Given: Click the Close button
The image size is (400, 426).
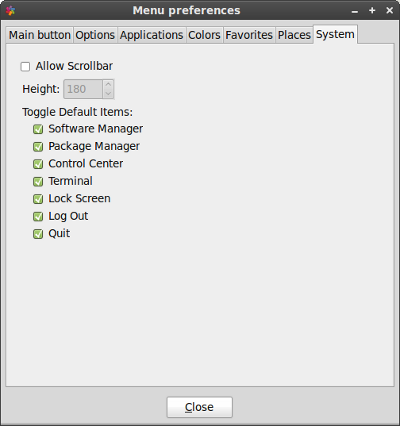Looking at the screenshot, I should (x=199, y=407).
